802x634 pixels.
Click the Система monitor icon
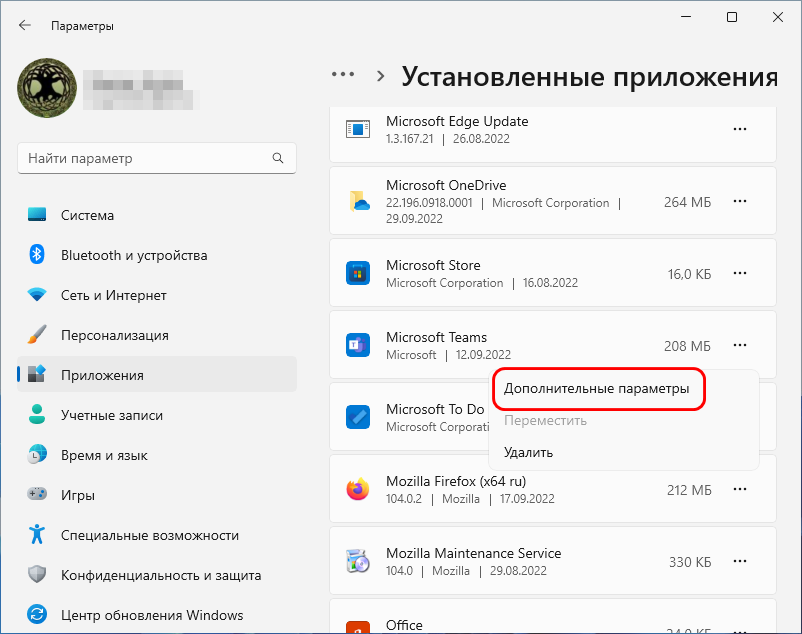37,215
